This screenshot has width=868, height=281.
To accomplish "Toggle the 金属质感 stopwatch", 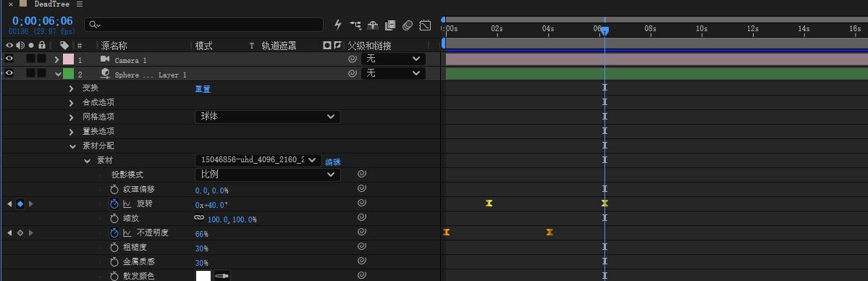I will tap(114, 261).
